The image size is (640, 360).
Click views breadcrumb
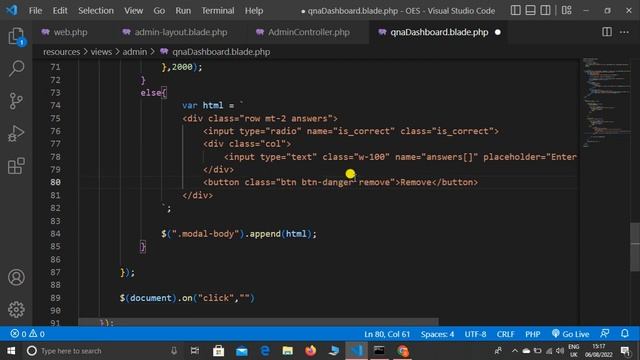[x=101, y=52]
